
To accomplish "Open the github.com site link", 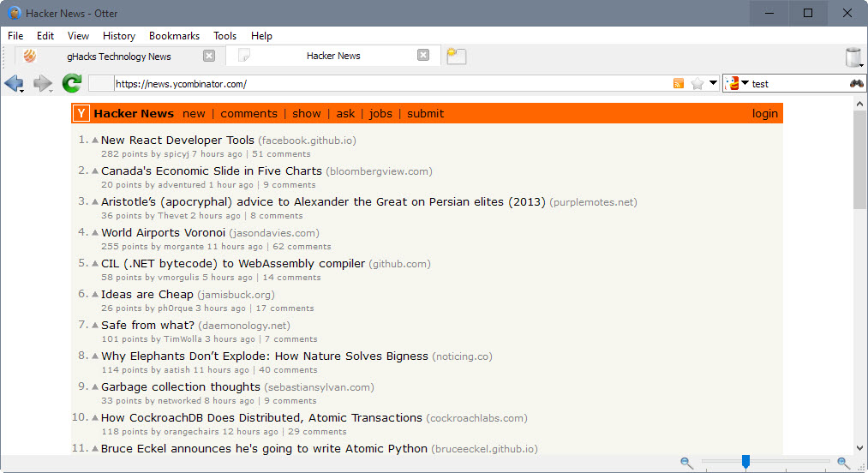I will [399, 264].
